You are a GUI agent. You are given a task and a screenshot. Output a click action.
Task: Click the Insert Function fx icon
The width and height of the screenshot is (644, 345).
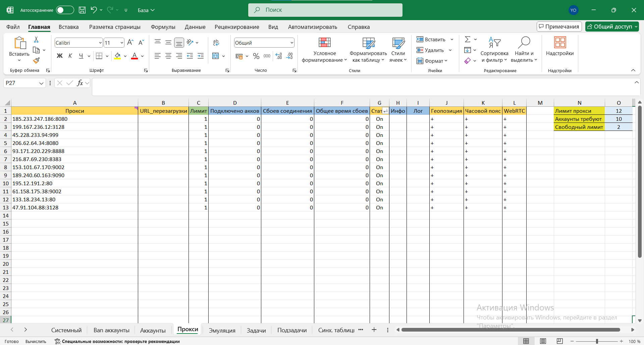point(80,83)
